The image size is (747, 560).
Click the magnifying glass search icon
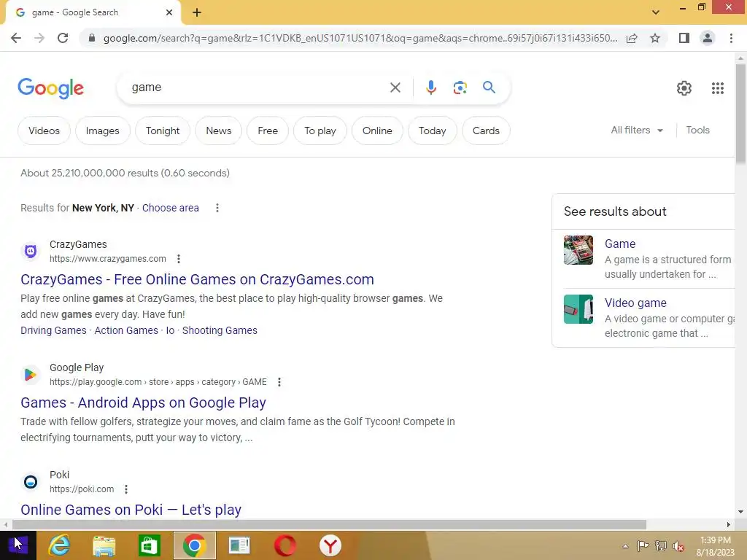(x=489, y=87)
